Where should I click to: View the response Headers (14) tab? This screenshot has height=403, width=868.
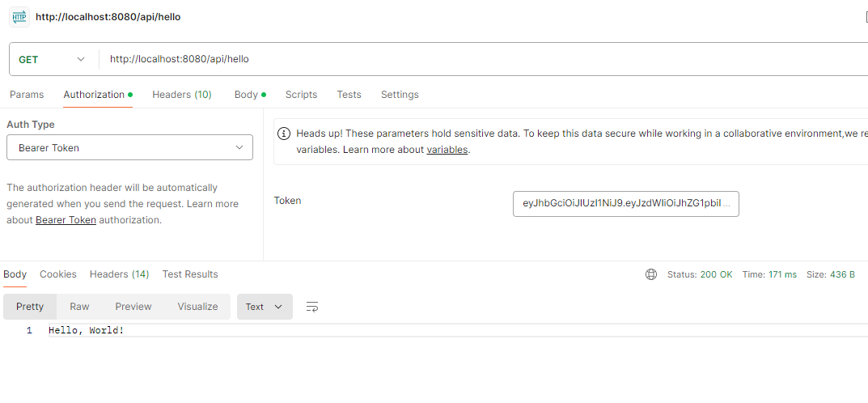click(119, 274)
